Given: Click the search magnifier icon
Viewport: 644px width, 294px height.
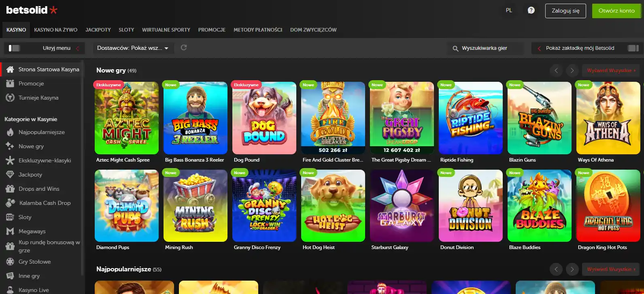Looking at the screenshot, I should click(455, 48).
